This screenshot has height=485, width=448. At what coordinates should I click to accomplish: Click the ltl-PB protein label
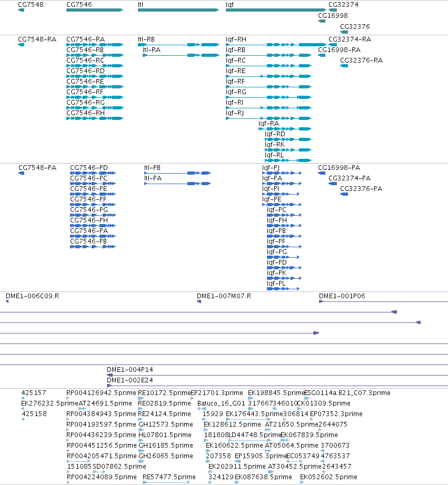(x=152, y=168)
